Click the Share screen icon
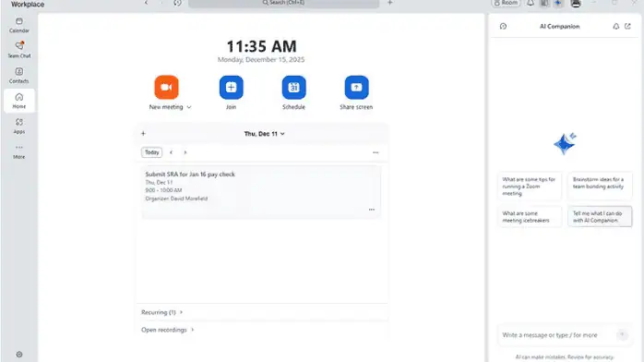This screenshot has width=644, height=362. coord(356,87)
